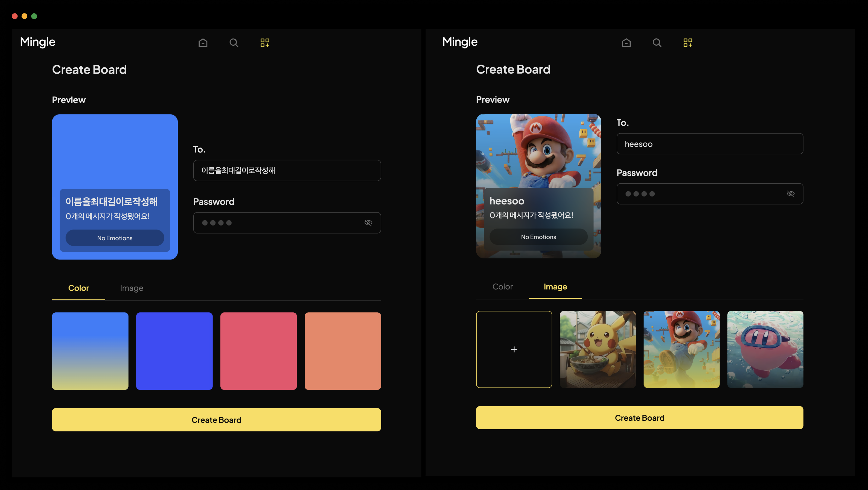868x490 pixels.
Task: Click the red macOS close dot
Action: [x=15, y=16]
